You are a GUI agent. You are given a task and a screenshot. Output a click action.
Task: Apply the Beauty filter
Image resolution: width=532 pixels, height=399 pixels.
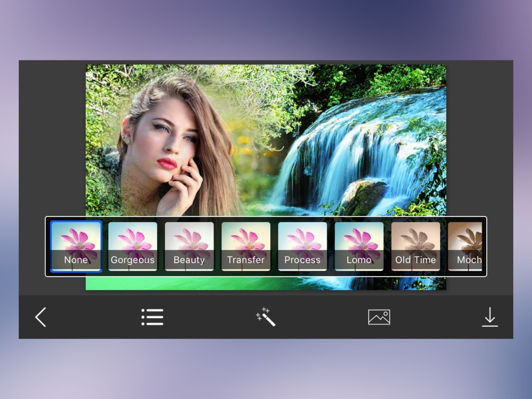point(189,246)
